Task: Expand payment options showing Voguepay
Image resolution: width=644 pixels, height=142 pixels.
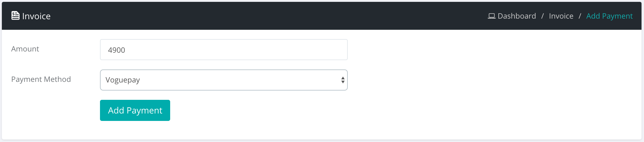Action: click(224, 80)
